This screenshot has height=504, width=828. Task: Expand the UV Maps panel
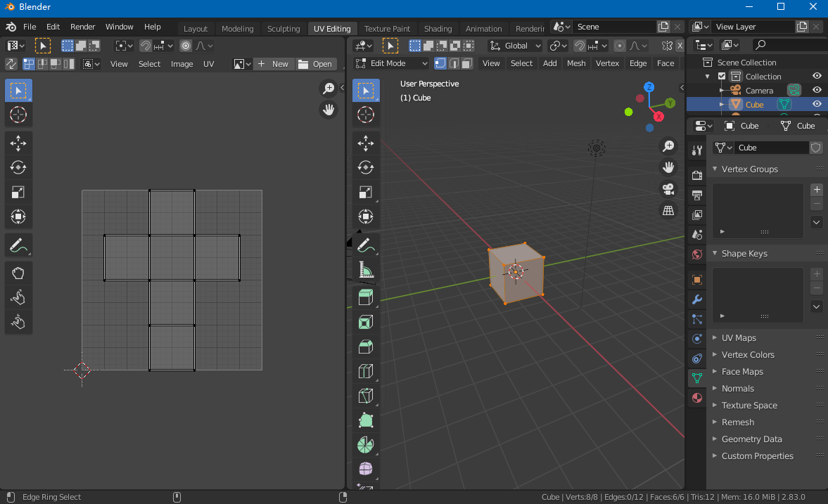[x=738, y=337]
